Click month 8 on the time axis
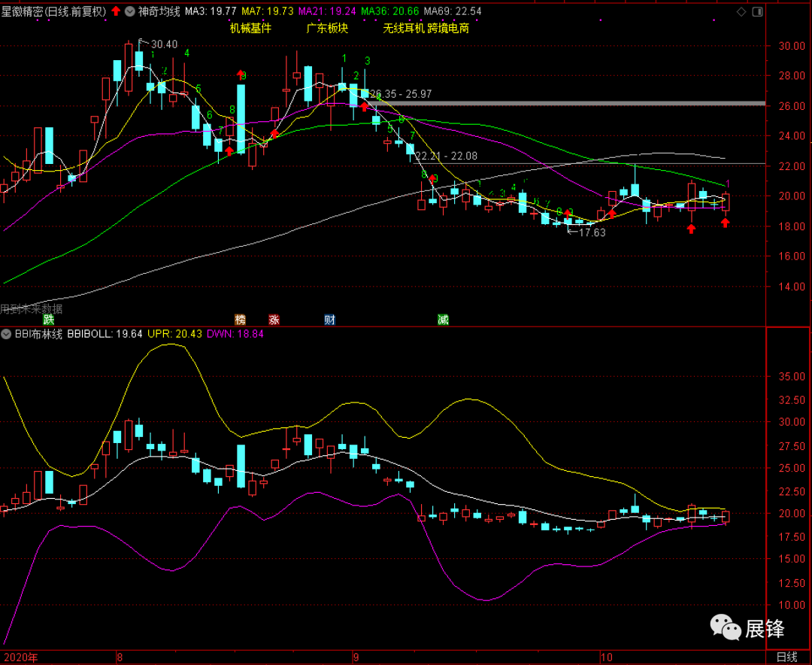This screenshot has height=665, width=812. [120, 657]
